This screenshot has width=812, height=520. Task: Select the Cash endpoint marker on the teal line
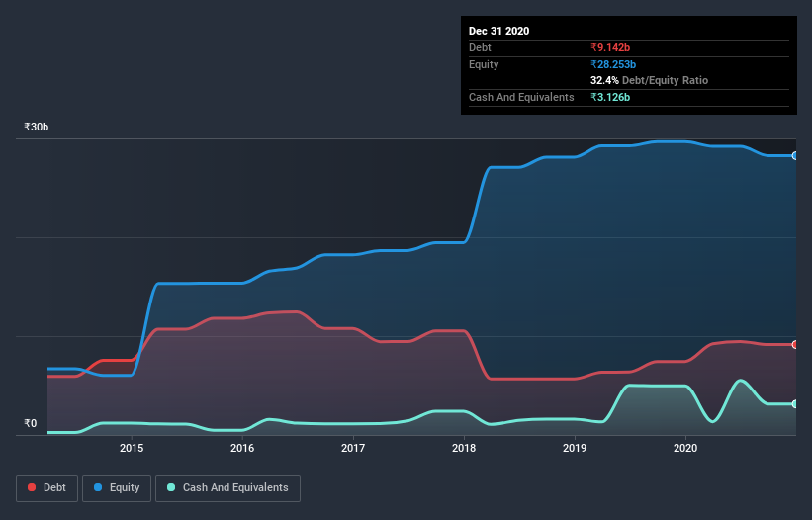pyautogui.click(x=794, y=404)
